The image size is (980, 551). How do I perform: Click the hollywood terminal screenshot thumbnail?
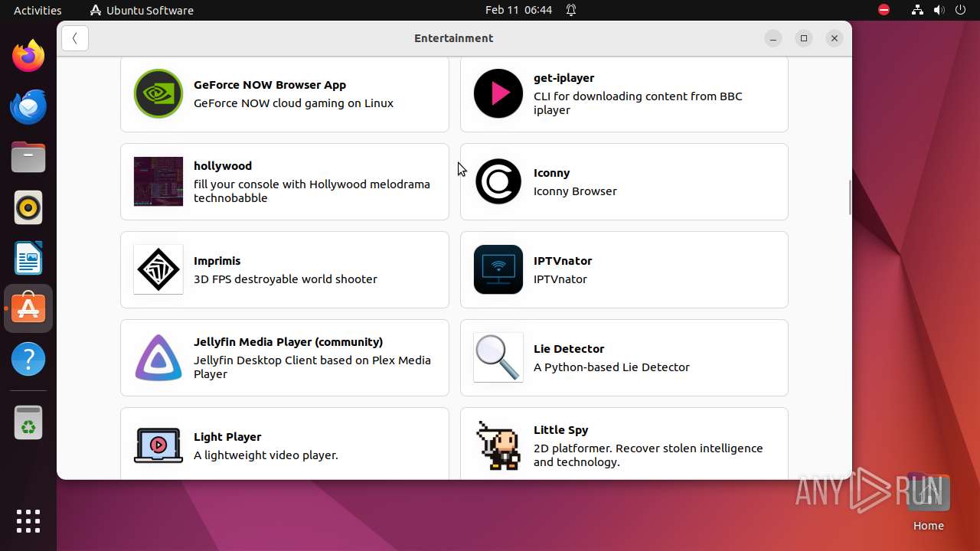pos(158,181)
